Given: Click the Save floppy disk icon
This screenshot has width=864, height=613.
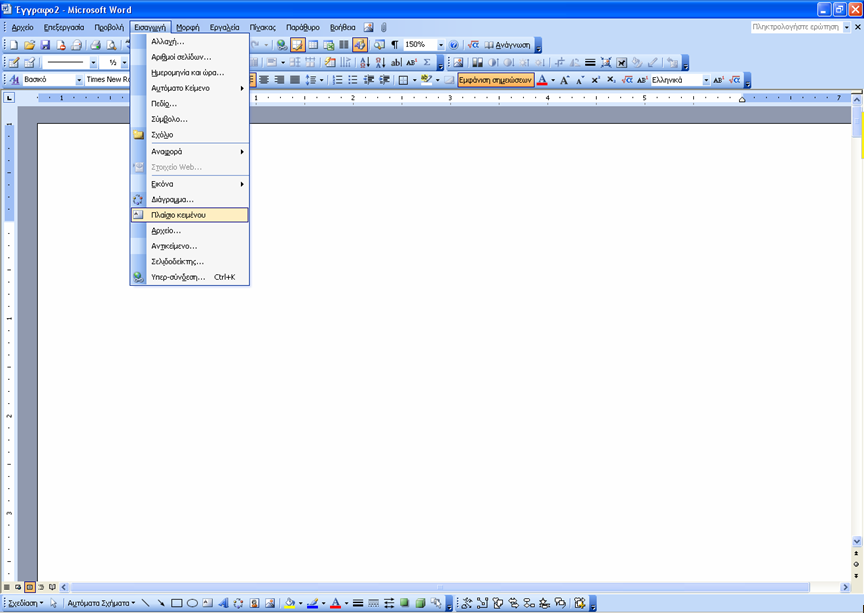Looking at the screenshot, I should pyautogui.click(x=45, y=45).
